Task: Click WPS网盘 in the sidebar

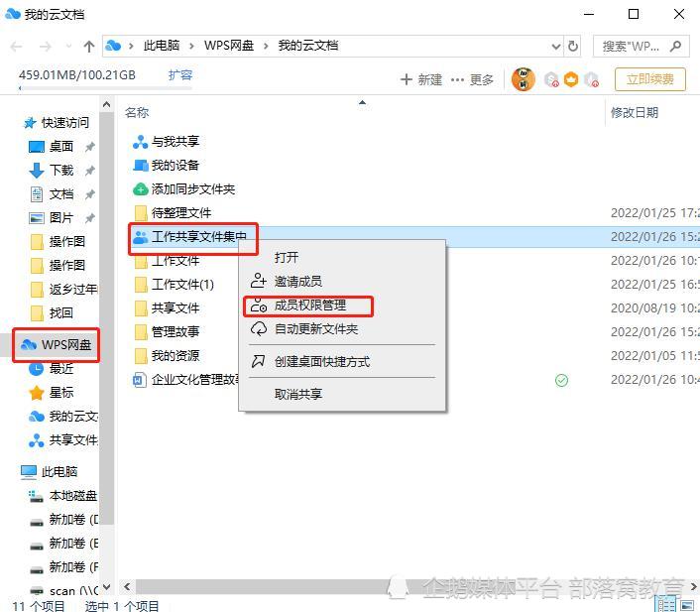Action: [x=56, y=345]
